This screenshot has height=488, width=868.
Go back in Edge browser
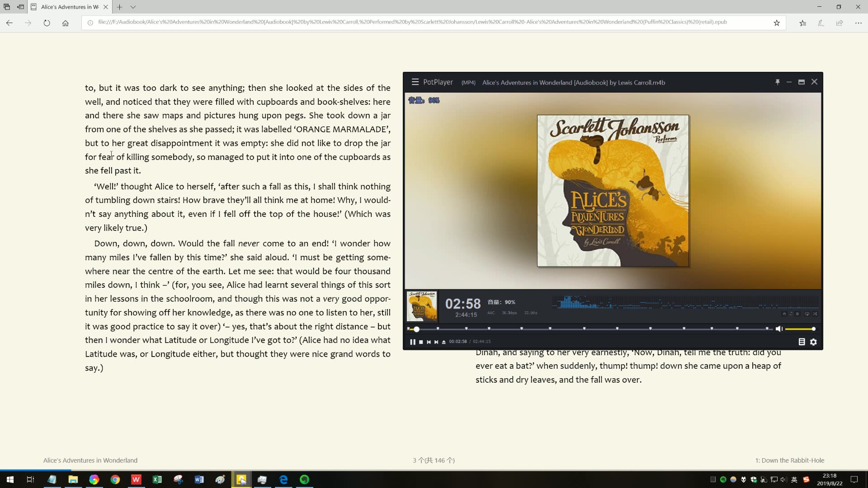9,23
